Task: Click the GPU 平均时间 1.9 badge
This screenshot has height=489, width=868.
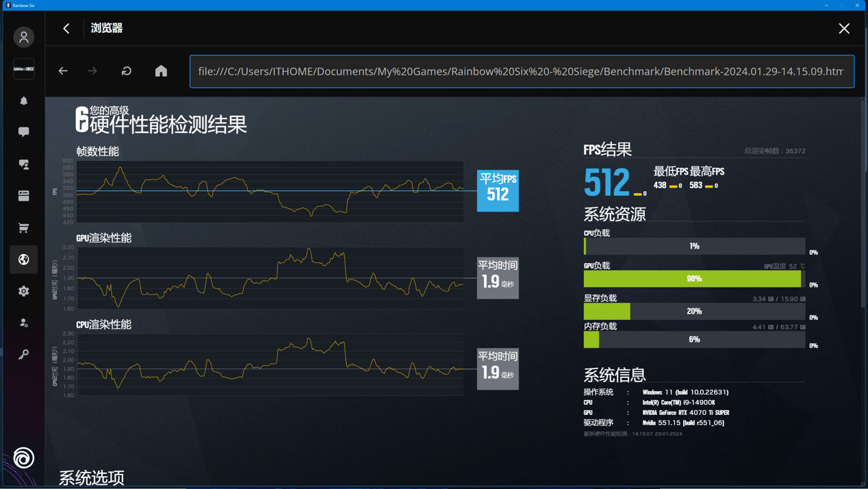Action: point(498,278)
